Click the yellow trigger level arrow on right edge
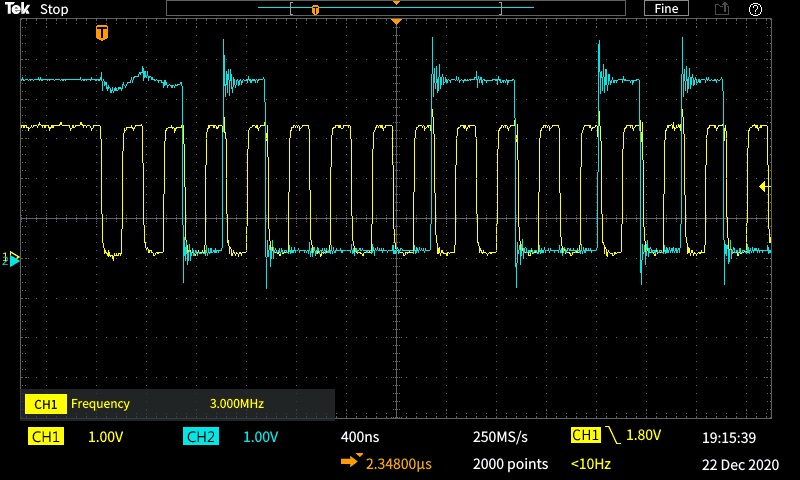The width and height of the screenshot is (800, 480). point(764,186)
